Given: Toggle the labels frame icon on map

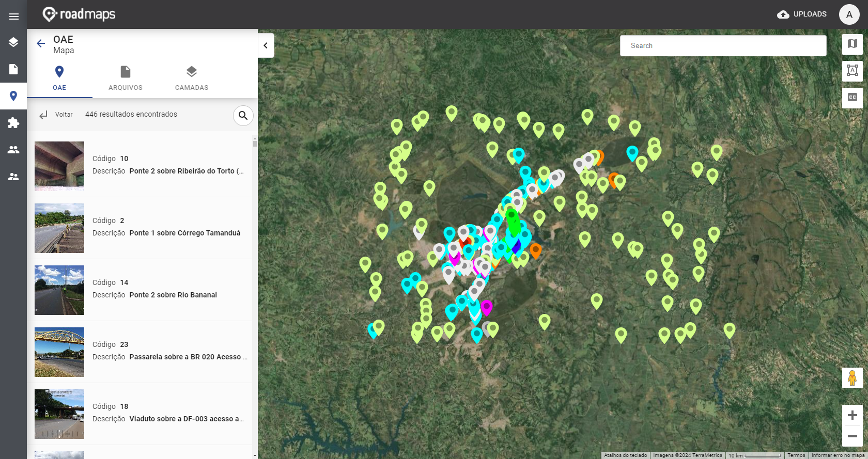Looking at the screenshot, I should [x=853, y=70].
